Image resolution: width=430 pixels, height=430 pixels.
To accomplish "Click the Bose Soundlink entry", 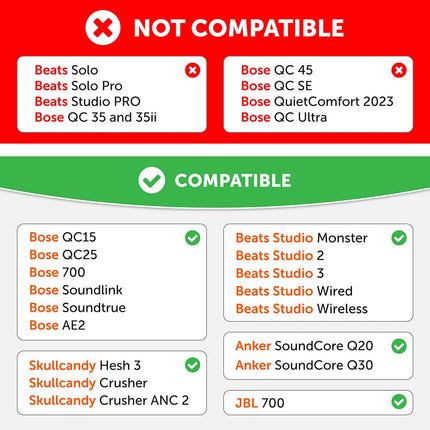I will pyautogui.click(x=76, y=290).
